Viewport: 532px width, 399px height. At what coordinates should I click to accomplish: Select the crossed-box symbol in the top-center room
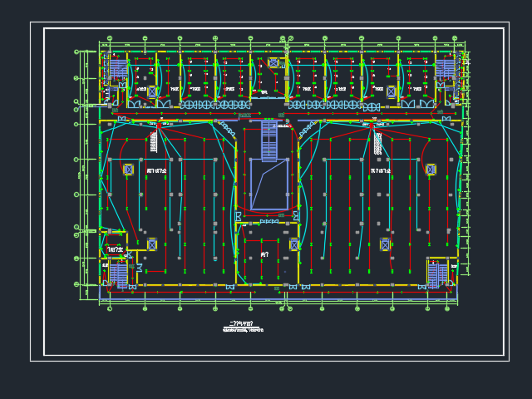click(x=273, y=63)
